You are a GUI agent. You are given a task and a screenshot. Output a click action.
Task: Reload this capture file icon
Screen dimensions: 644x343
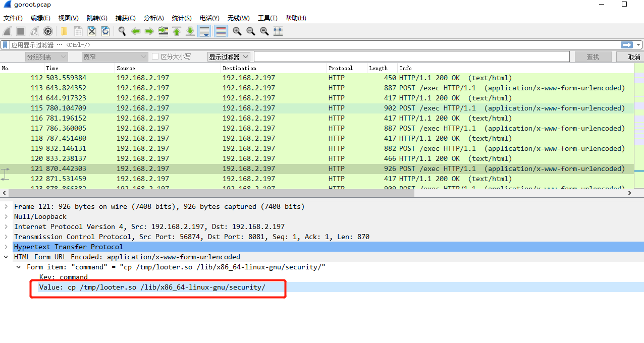tap(105, 31)
